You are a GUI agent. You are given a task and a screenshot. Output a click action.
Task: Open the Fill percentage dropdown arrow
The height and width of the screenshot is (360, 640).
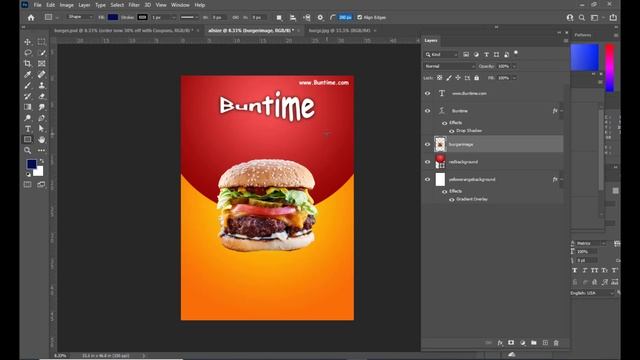[x=514, y=78]
